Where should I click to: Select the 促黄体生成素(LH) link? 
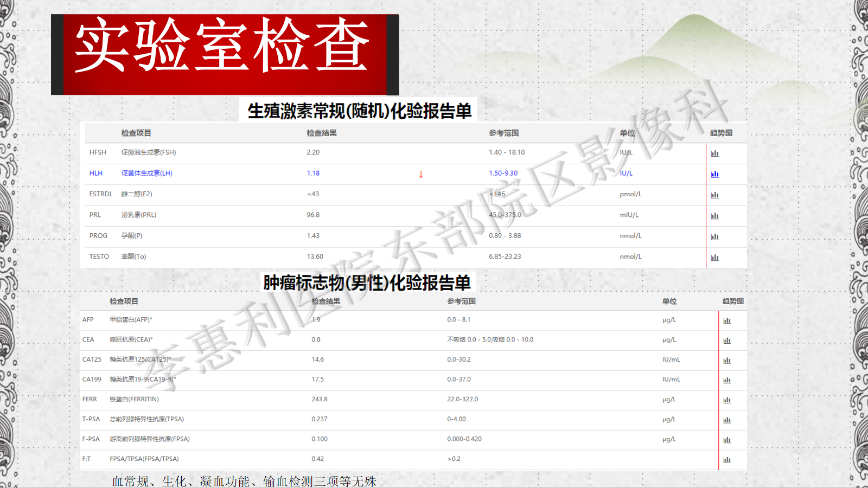pyautogui.click(x=146, y=173)
